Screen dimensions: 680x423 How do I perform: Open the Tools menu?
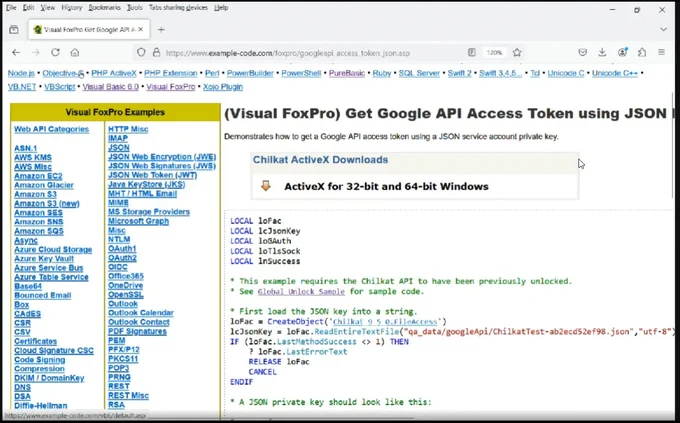click(134, 8)
